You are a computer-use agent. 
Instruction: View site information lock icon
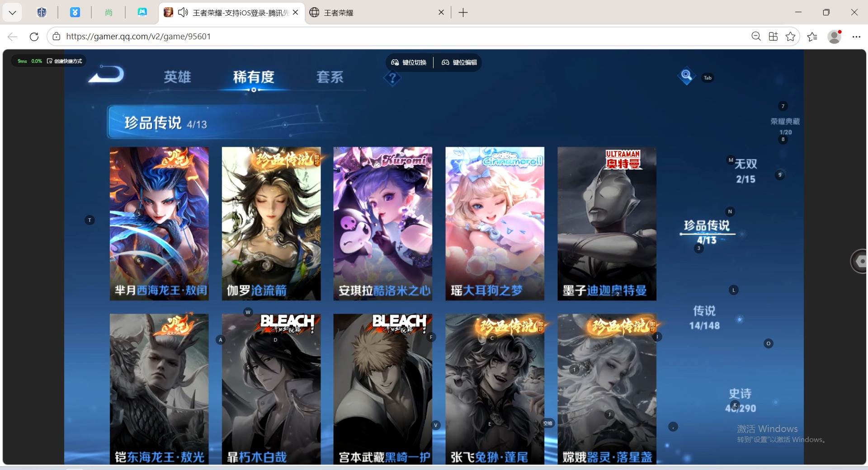pyautogui.click(x=56, y=37)
